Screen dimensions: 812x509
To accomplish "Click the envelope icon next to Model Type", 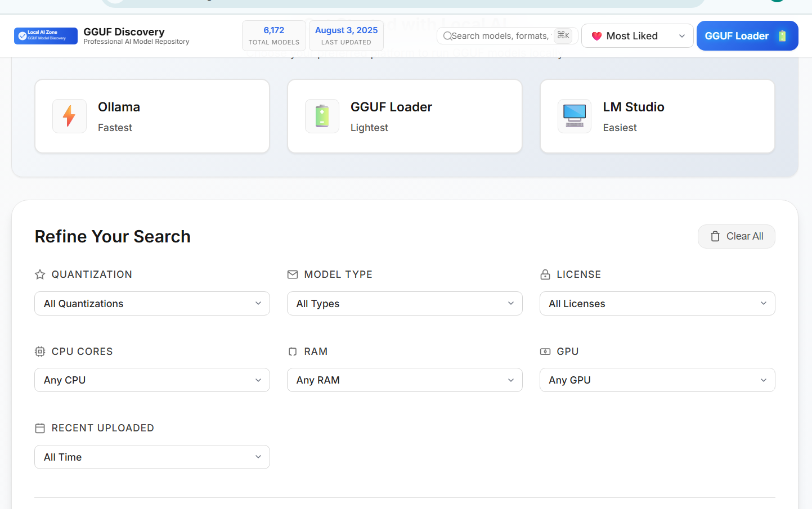I will 293,274.
